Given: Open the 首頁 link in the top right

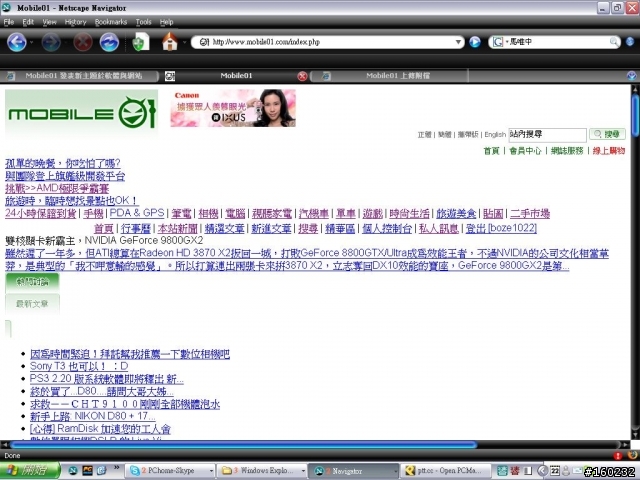Looking at the screenshot, I should tap(491, 151).
